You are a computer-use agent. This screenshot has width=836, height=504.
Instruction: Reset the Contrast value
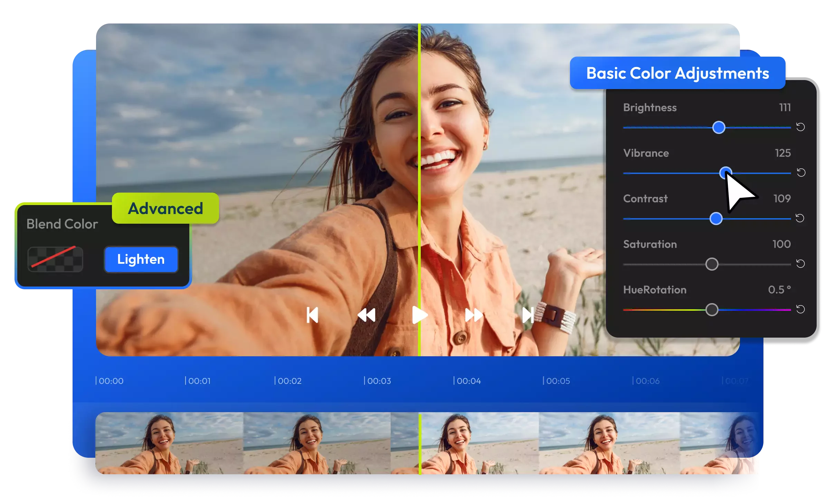(x=800, y=218)
